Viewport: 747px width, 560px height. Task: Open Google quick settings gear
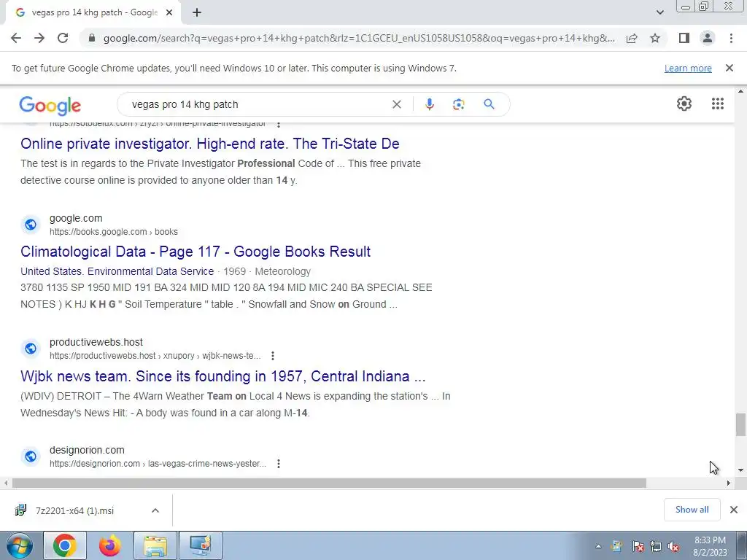(x=684, y=104)
